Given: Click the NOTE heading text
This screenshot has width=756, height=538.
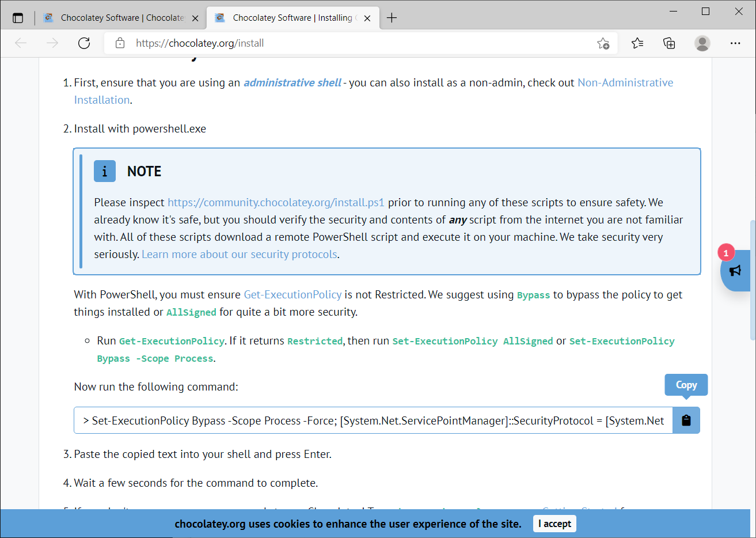Looking at the screenshot, I should [144, 171].
